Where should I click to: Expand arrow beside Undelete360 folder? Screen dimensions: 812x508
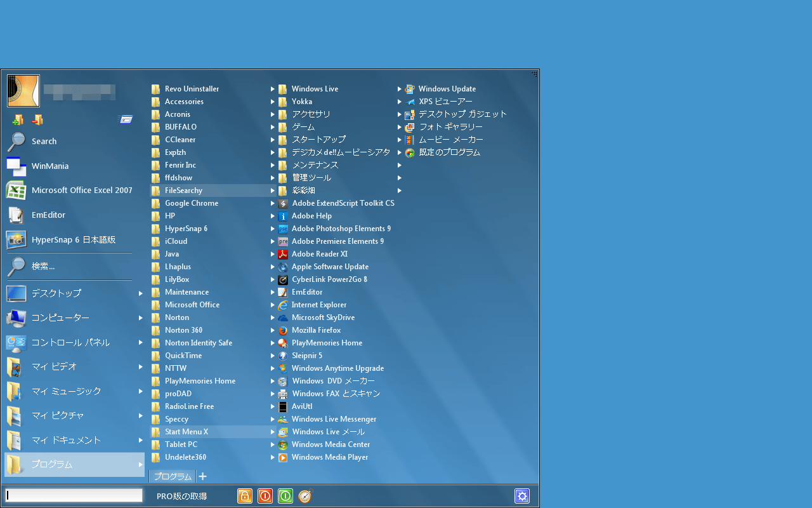[x=273, y=457]
